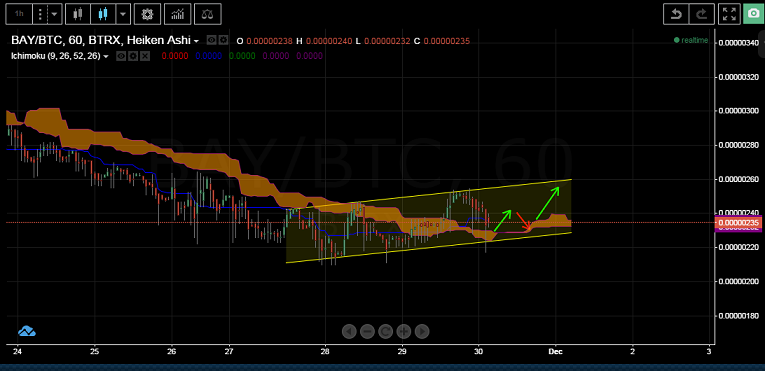Screen dimensions: 765x371
Task: Hide the Ichimoku indicator with eye
Action: point(121,56)
